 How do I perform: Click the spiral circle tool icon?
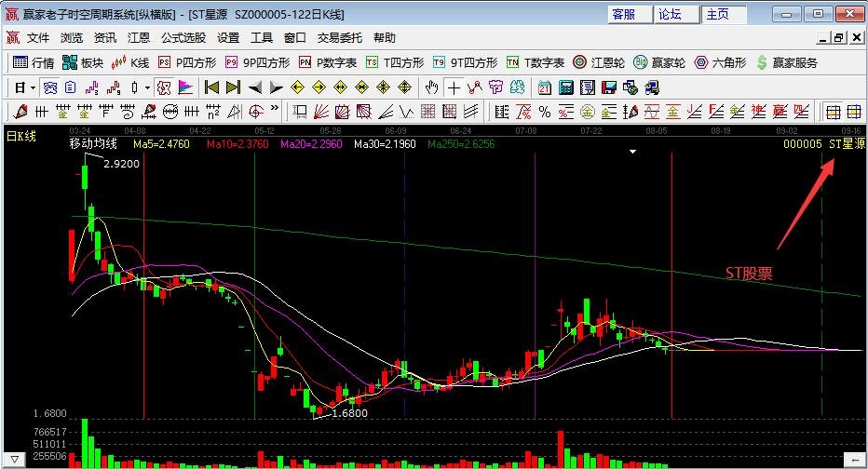point(256,112)
